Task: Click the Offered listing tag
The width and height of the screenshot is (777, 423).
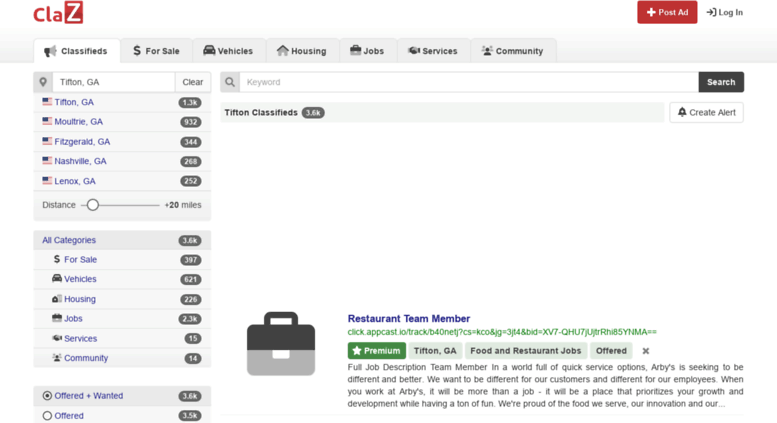Action: (611, 351)
